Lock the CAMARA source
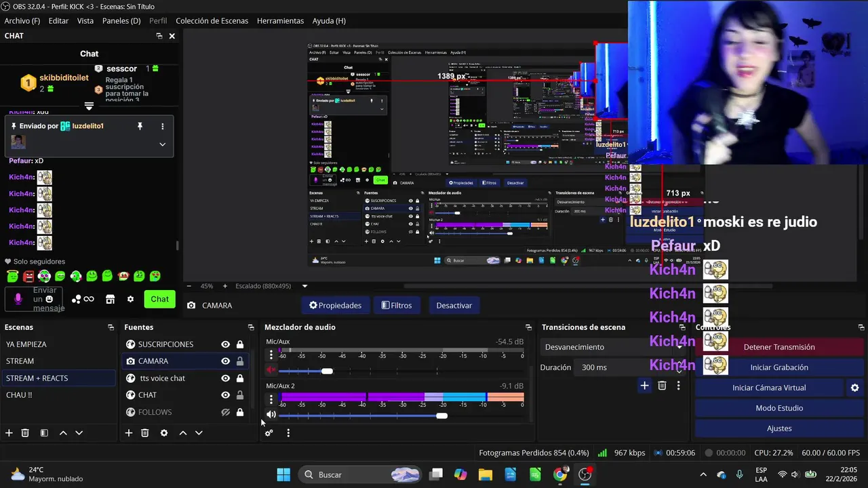The width and height of the screenshot is (868, 488). [240, 361]
